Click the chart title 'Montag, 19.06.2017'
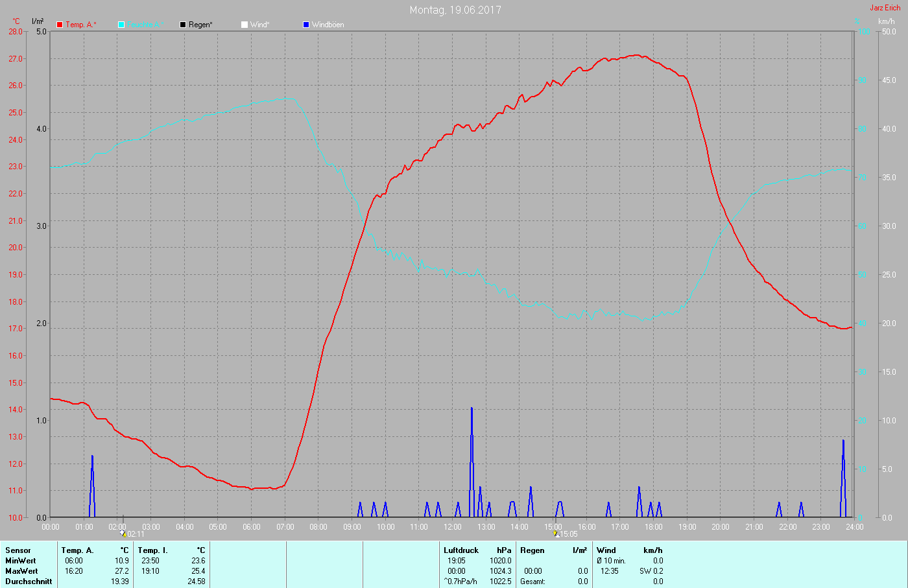This screenshot has width=908, height=588. (x=455, y=10)
